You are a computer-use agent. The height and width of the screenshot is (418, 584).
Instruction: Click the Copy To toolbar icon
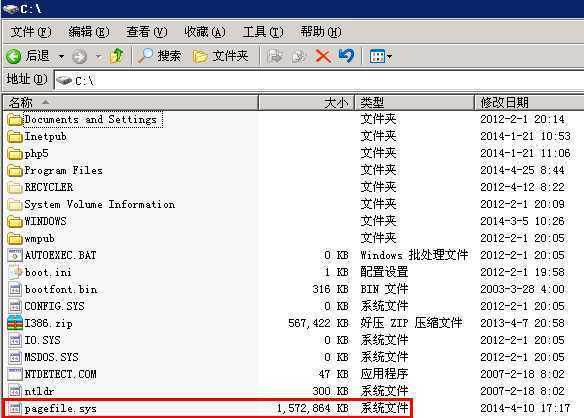[298, 56]
